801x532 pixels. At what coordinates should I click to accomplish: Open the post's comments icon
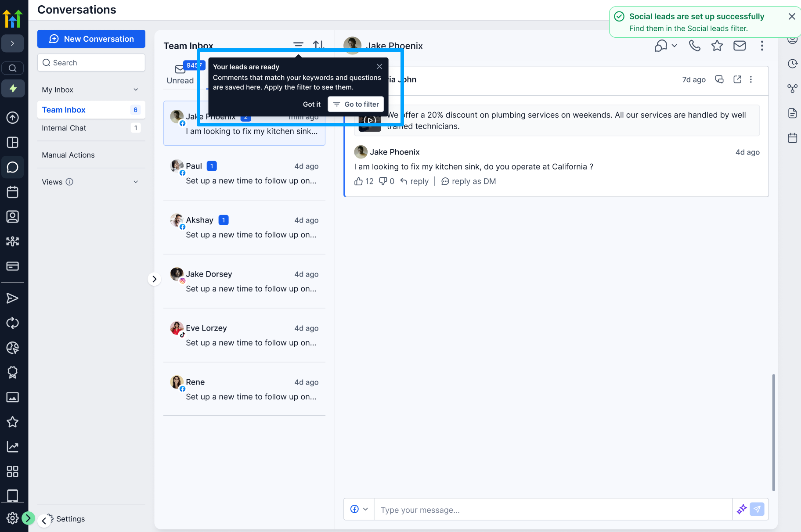(x=719, y=79)
